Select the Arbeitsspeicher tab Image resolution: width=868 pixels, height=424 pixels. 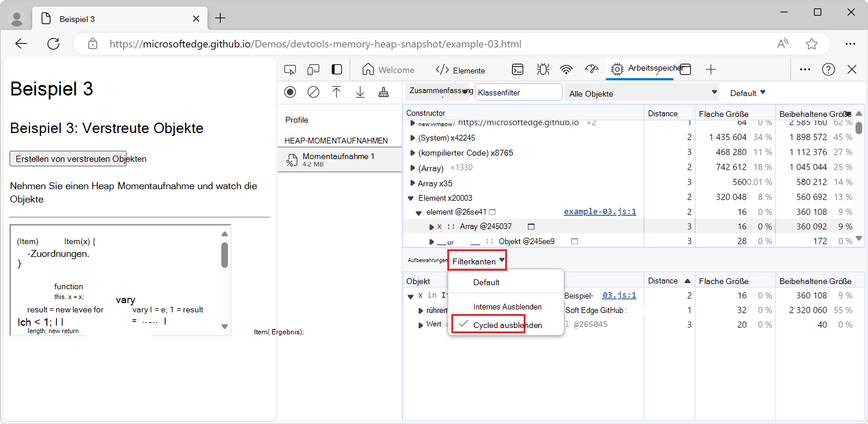[640, 69]
